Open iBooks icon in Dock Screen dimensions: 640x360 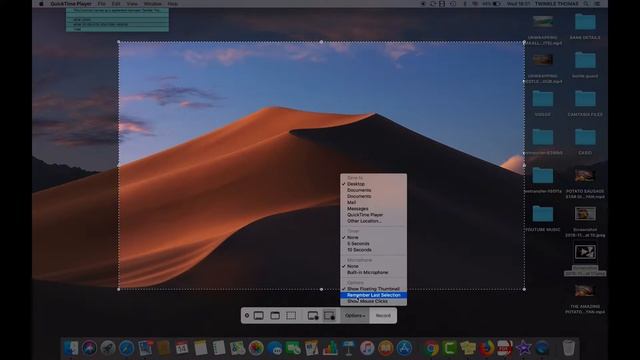386,348
